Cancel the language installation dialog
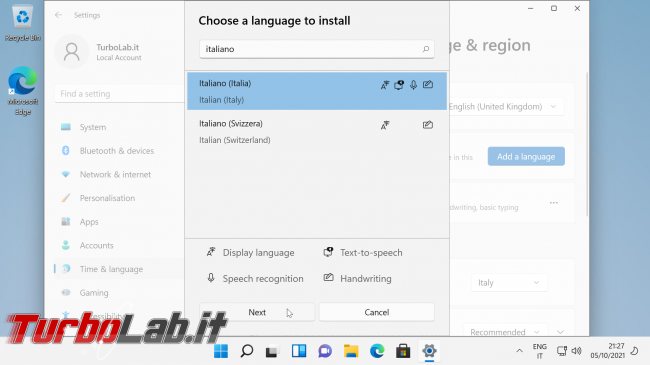Image resolution: width=650 pixels, height=365 pixels. coord(376,312)
